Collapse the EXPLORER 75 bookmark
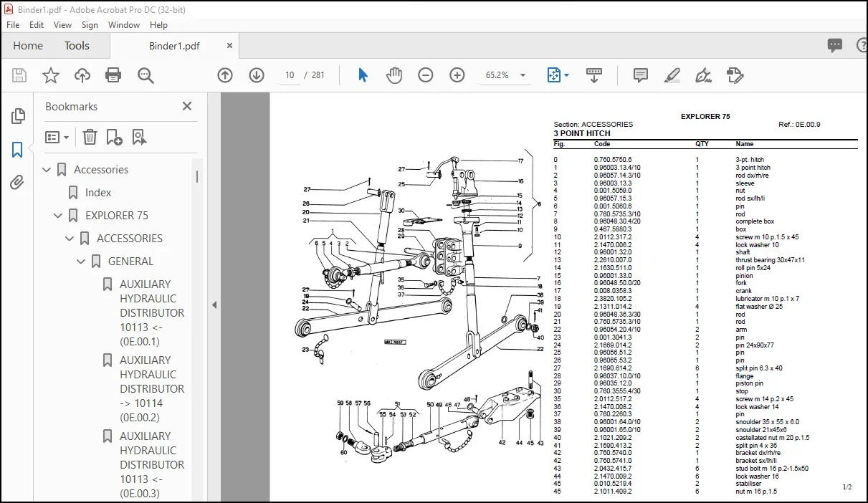 58,216
